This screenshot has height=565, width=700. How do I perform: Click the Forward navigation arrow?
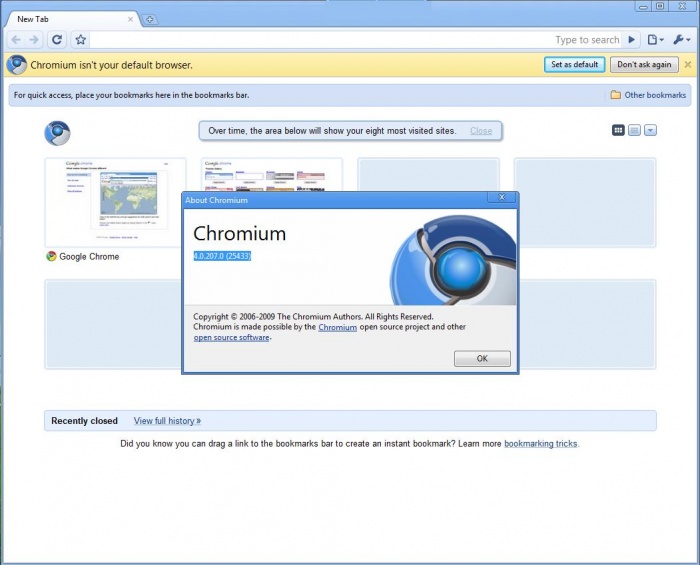34,40
